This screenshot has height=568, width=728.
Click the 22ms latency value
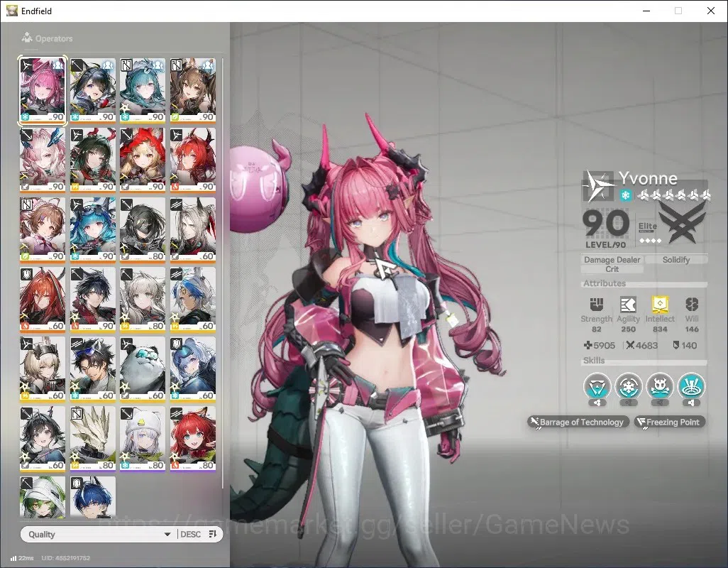point(26,558)
